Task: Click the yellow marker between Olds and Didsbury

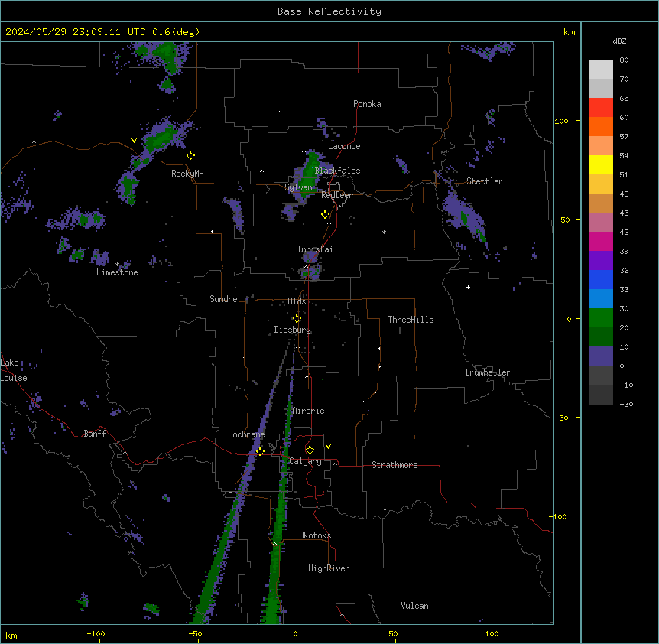Action: tap(297, 319)
